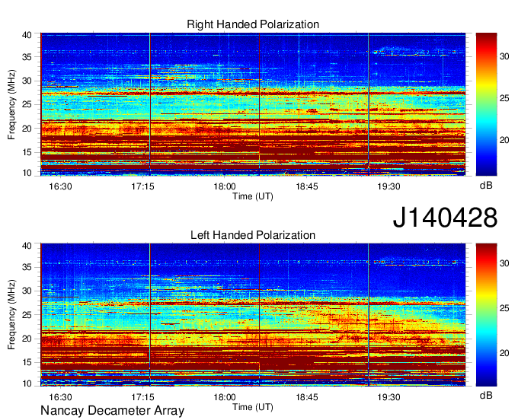This screenshot has height=420, width=518.
Task: Click the 30 dB label on the top color bar
Action: 504,57
